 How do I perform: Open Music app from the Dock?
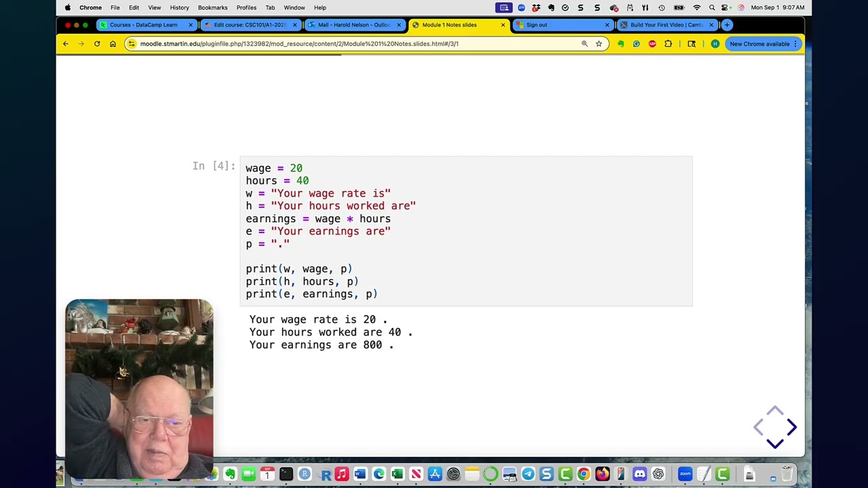(342, 474)
